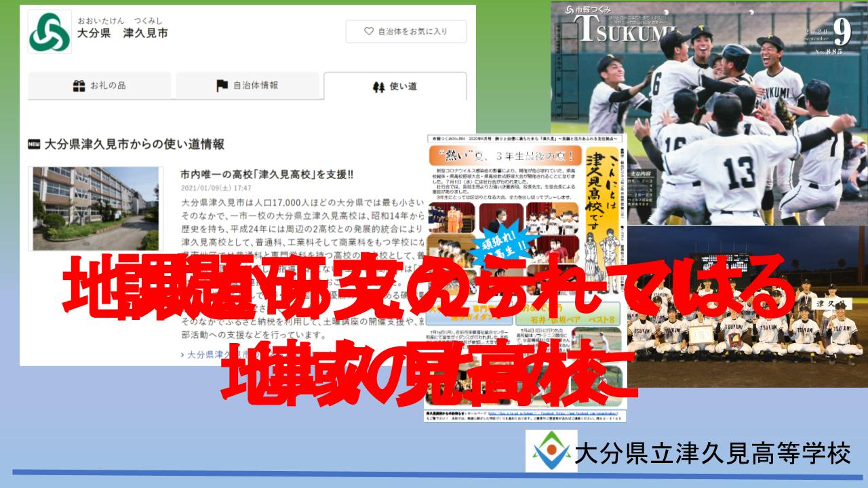Click the gift icon on お礼の品 tab

79,86
